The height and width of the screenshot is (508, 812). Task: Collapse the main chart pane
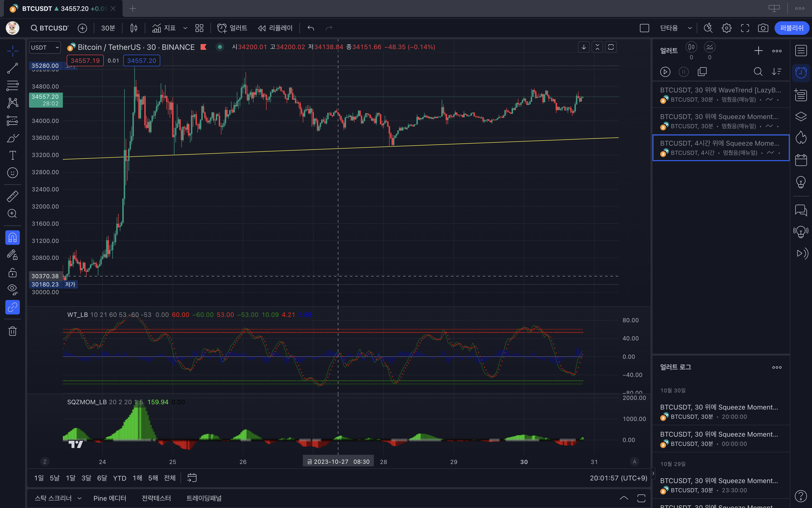(597, 47)
